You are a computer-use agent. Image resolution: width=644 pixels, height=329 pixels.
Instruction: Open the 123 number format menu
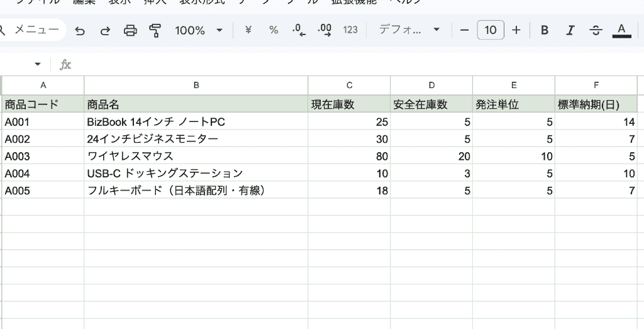350,30
